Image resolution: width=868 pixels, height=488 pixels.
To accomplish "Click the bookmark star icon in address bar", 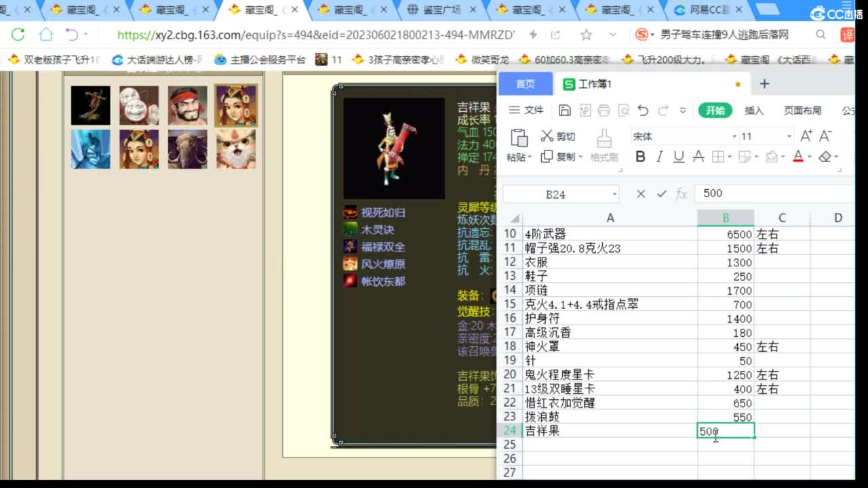I will click(586, 35).
